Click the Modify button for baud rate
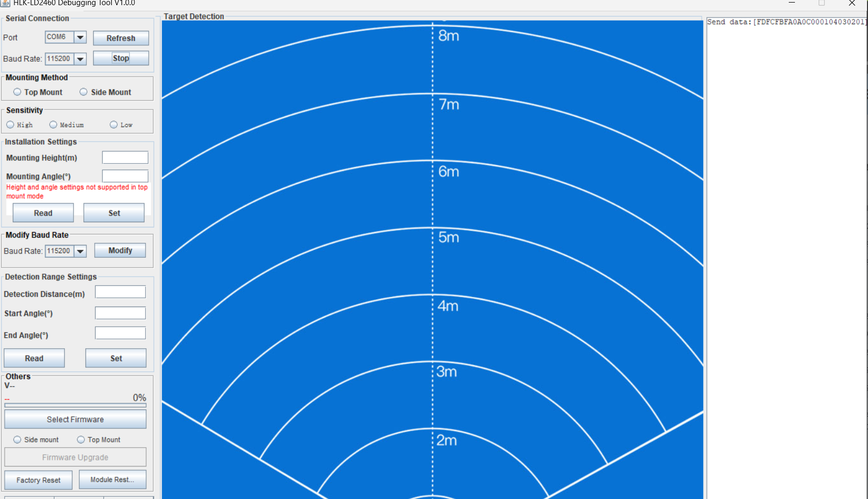868x499 pixels. pos(120,251)
